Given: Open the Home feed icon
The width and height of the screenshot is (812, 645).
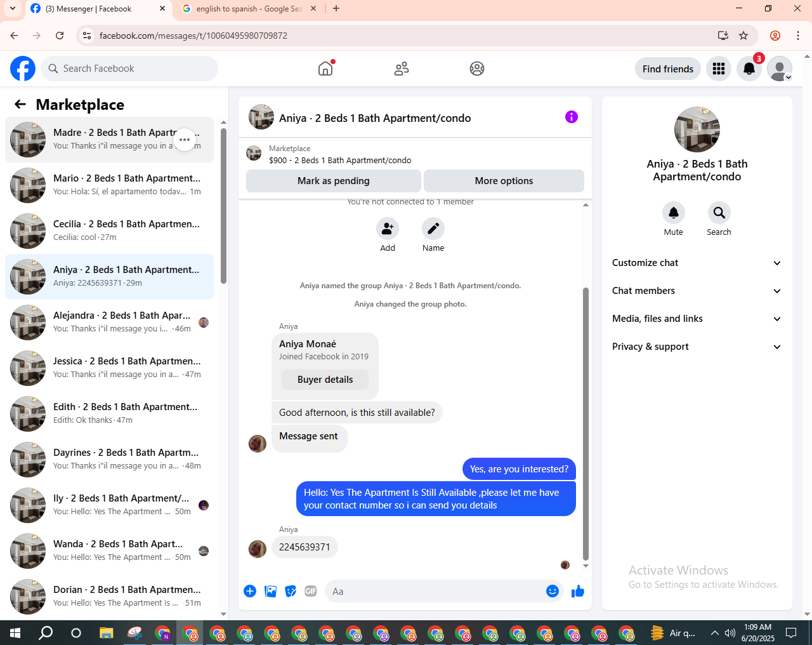Looking at the screenshot, I should (x=325, y=69).
